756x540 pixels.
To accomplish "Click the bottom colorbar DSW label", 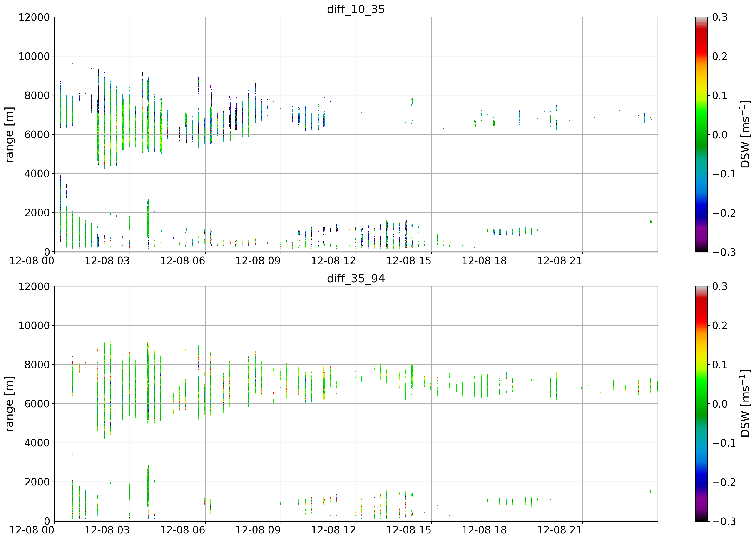I will [x=745, y=404].
